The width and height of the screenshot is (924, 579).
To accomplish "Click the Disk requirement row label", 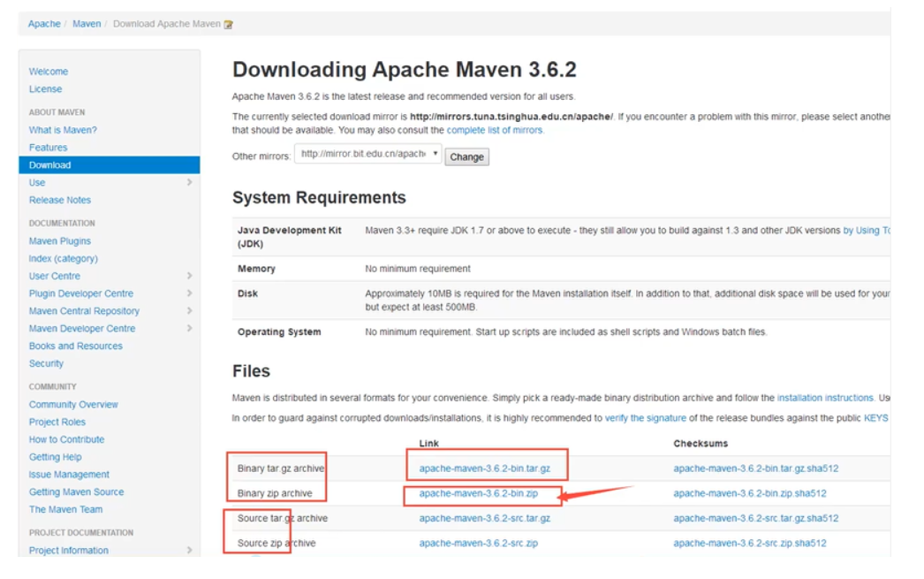I will [247, 293].
